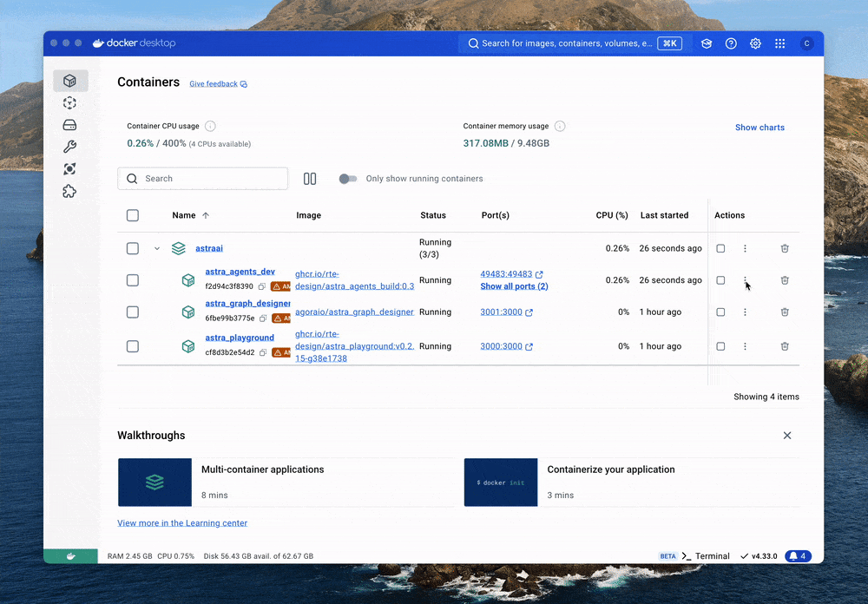Open the astra_agents_dev container link
This screenshot has height=604, width=868.
240,272
